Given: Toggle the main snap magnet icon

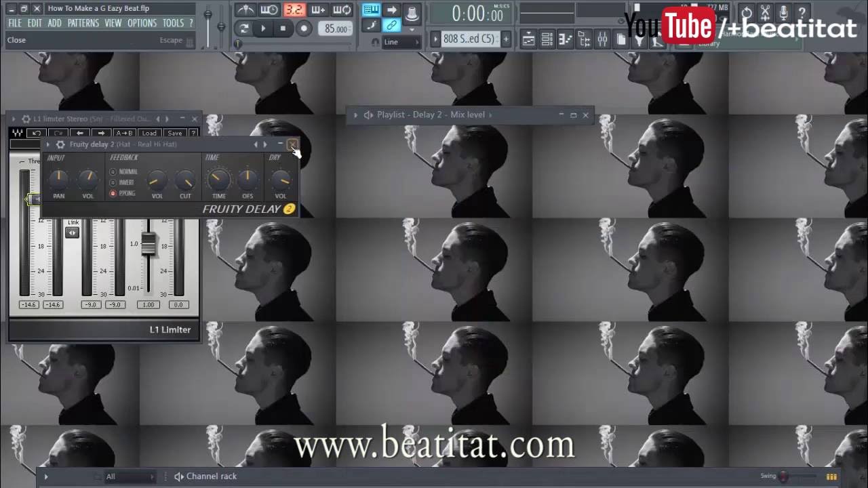Looking at the screenshot, I should [x=375, y=42].
